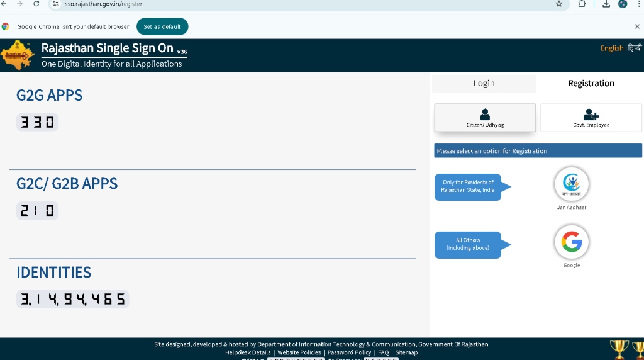Open Password Policy footer link
Image resolution: width=644 pixels, height=360 pixels.
(x=349, y=352)
